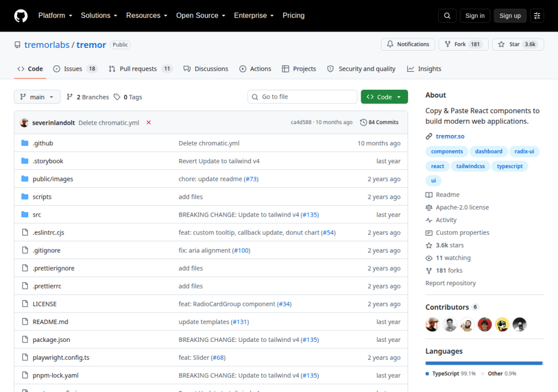Screen dimensions: 558x392
Task: Open the red-background contributor avatar
Action: point(484,324)
